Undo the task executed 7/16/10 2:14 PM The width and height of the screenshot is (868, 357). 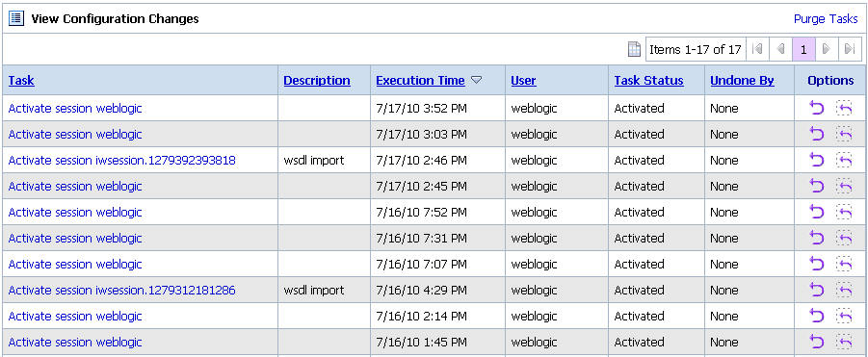click(817, 317)
